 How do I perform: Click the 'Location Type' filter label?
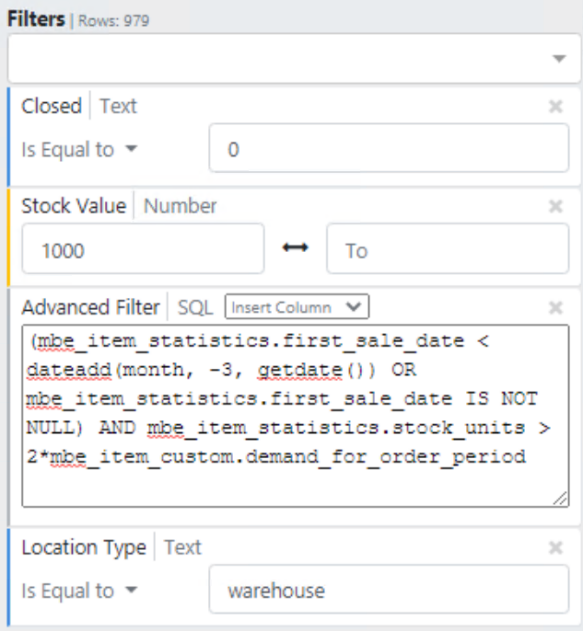[x=84, y=548]
